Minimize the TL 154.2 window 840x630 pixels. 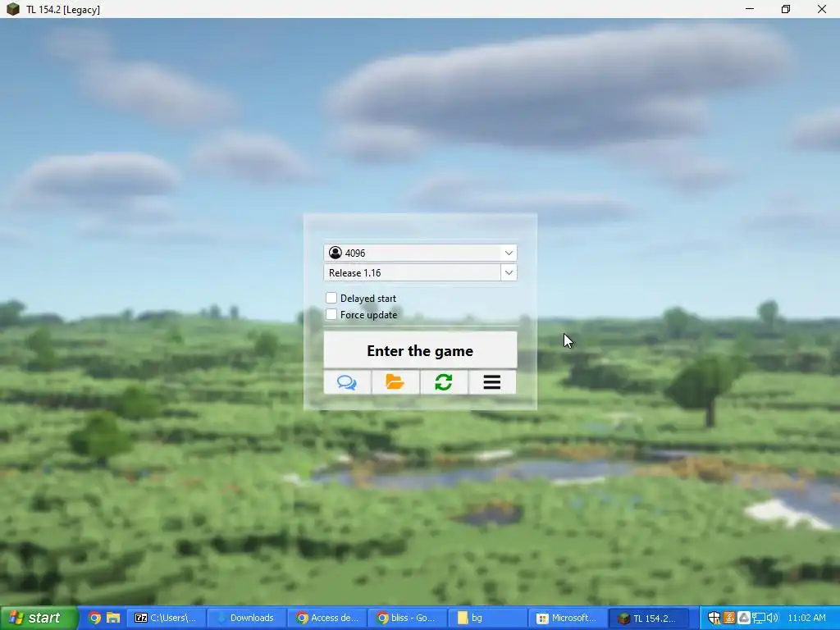tap(750, 9)
